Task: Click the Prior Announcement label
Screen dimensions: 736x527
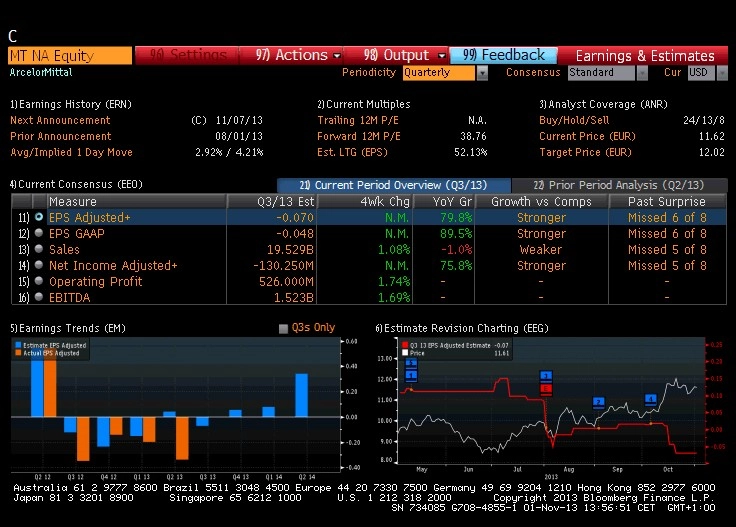Action: pos(61,136)
